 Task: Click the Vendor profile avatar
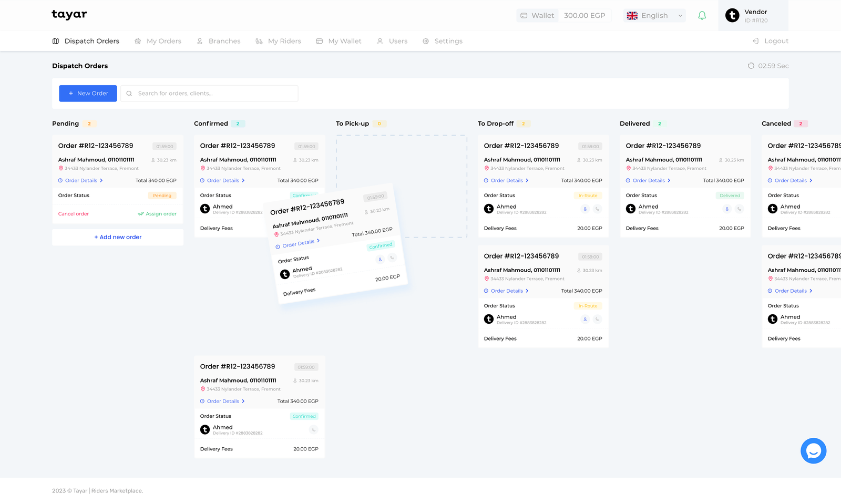(x=732, y=16)
